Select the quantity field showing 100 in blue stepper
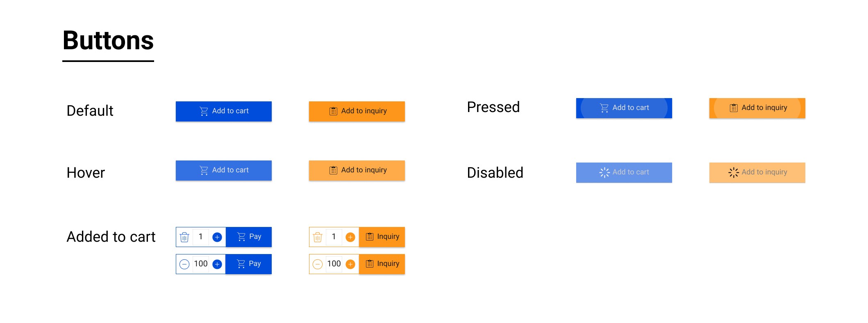The height and width of the screenshot is (323, 868). 200,264
